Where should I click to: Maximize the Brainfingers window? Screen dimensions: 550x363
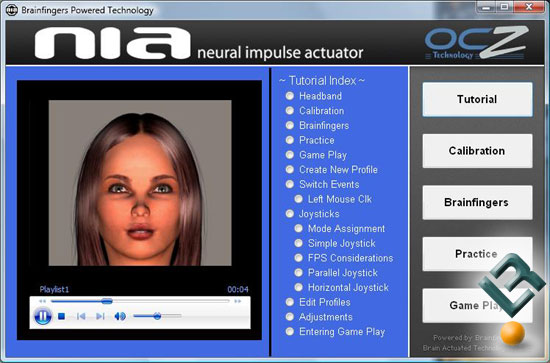pos(504,7)
